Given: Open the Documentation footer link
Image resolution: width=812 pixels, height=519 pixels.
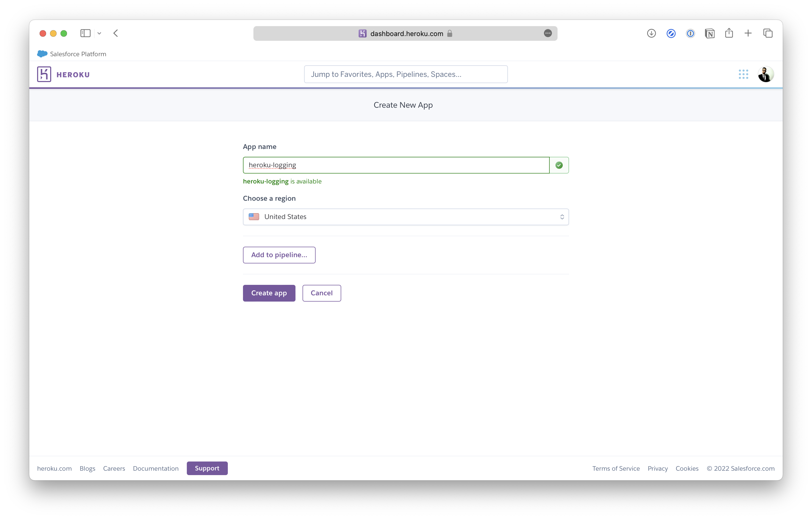Looking at the screenshot, I should 155,468.
